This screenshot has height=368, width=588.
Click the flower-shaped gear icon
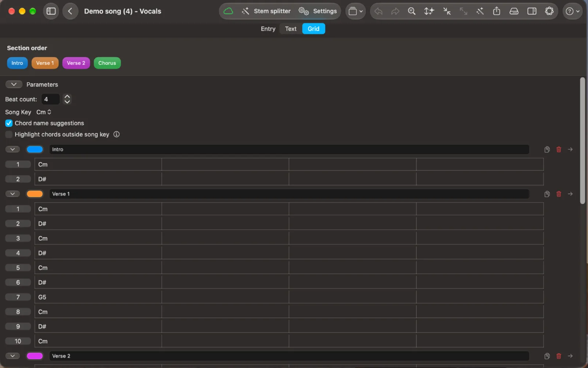[549, 11]
